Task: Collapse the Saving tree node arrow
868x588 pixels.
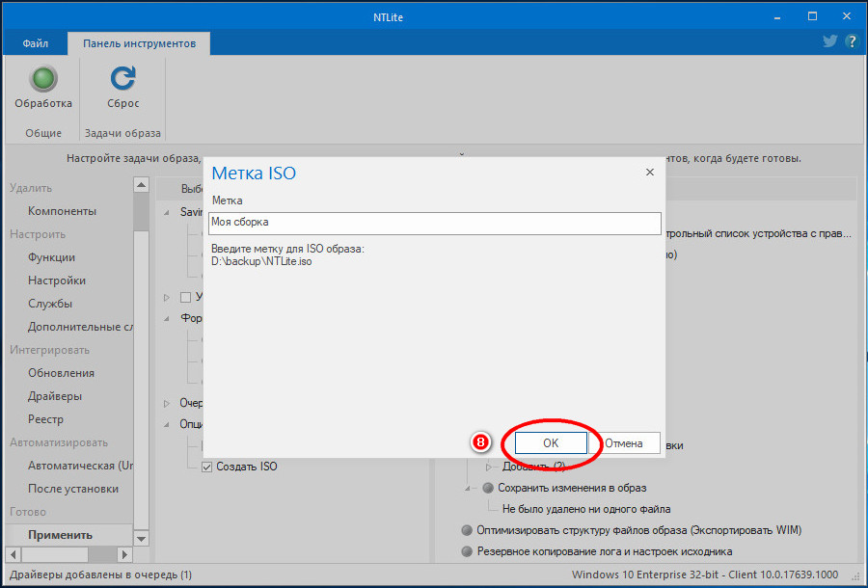Action: 167,212
